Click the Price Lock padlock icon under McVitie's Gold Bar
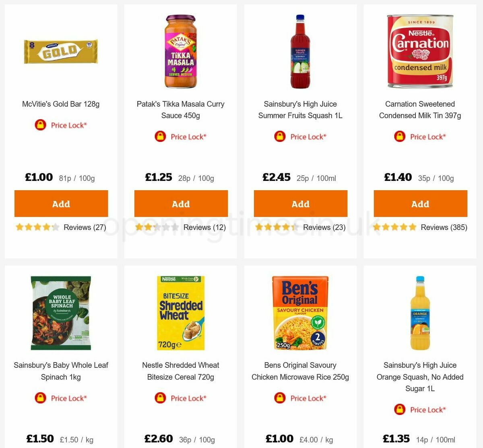 click(x=41, y=125)
